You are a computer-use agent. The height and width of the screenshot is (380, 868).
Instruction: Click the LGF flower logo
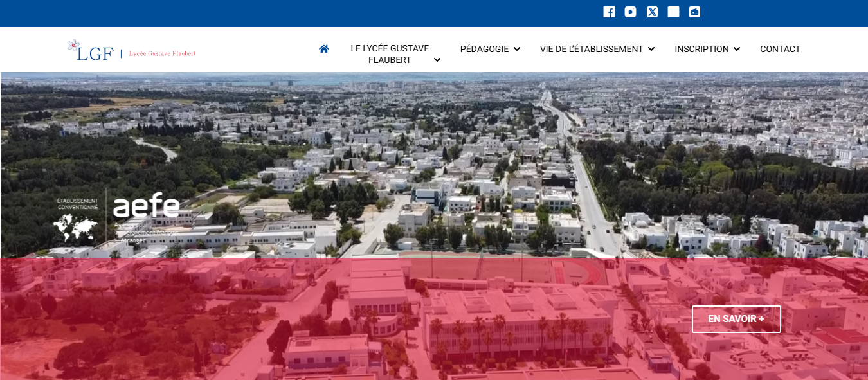pos(90,50)
